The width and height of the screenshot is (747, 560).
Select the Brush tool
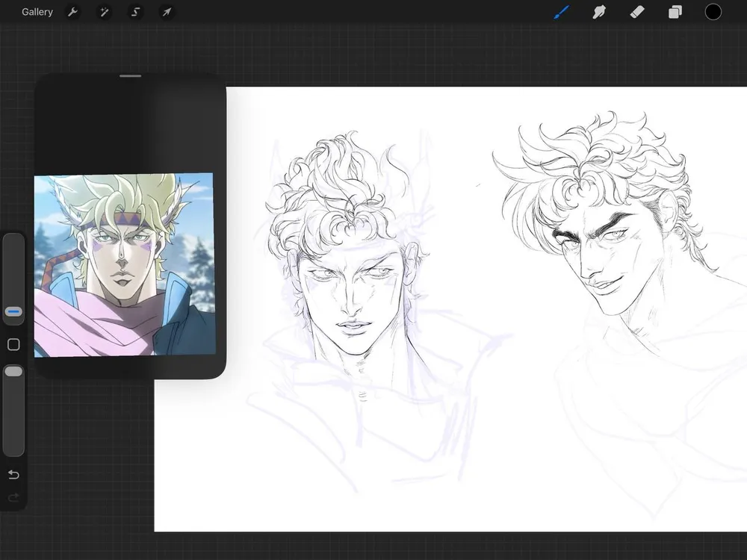561,12
